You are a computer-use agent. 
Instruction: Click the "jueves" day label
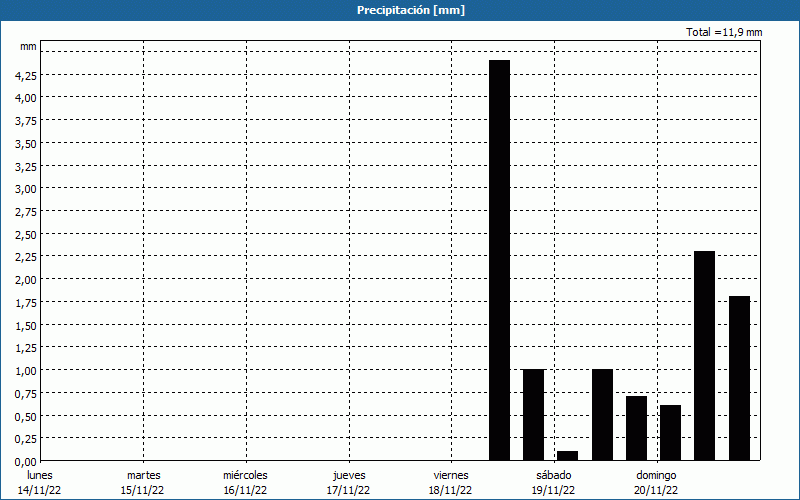pos(349,475)
